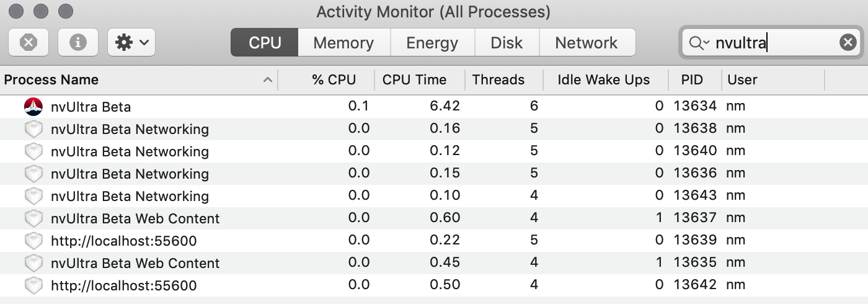Open the Disk tab
This screenshot has height=304, width=868.
point(507,42)
